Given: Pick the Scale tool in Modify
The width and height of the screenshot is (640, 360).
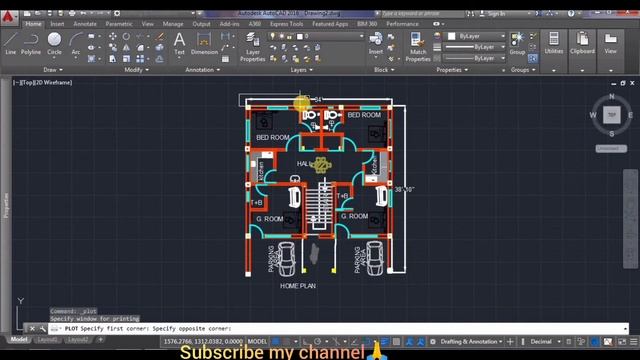Looking at the screenshot, I should point(127,59).
